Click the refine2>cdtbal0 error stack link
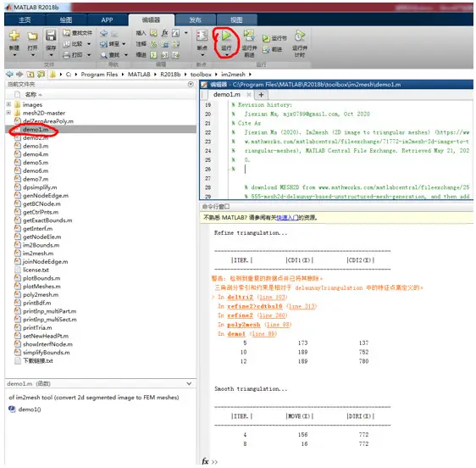This screenshot has height=468, width=476. pos(255,306)
